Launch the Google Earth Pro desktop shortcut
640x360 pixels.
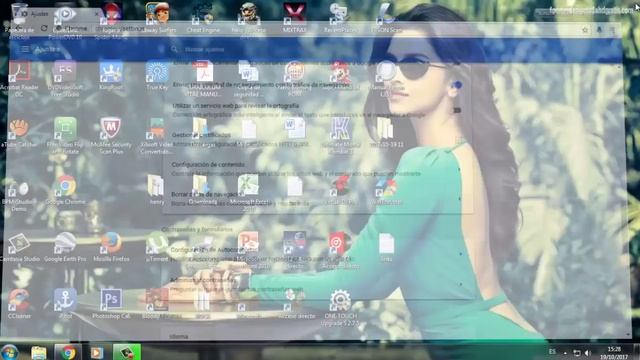point(65,247)
